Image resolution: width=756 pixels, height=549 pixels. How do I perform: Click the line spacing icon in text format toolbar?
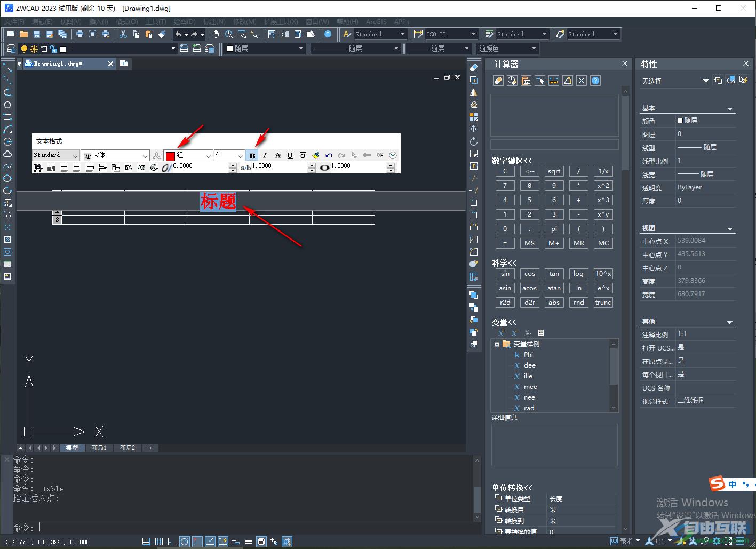[x=102, y=168]
